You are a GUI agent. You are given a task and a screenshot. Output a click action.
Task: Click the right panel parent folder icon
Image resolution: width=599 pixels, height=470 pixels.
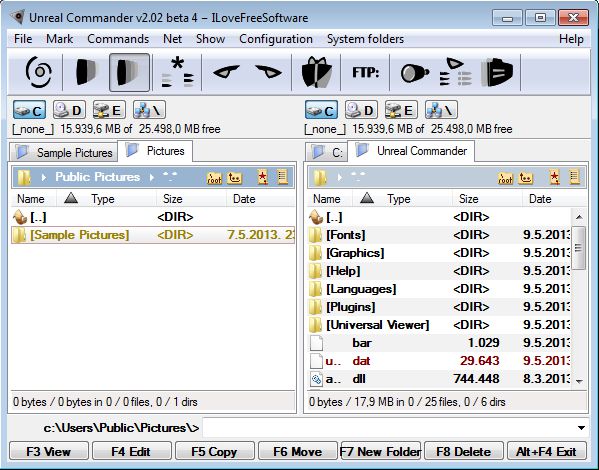coord(526,178)
